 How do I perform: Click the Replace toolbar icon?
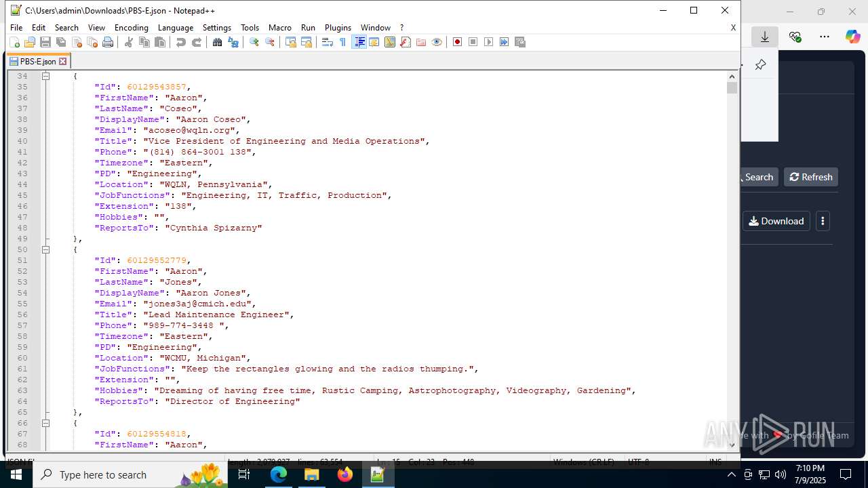pyautogui.click(x=233, y=42)
